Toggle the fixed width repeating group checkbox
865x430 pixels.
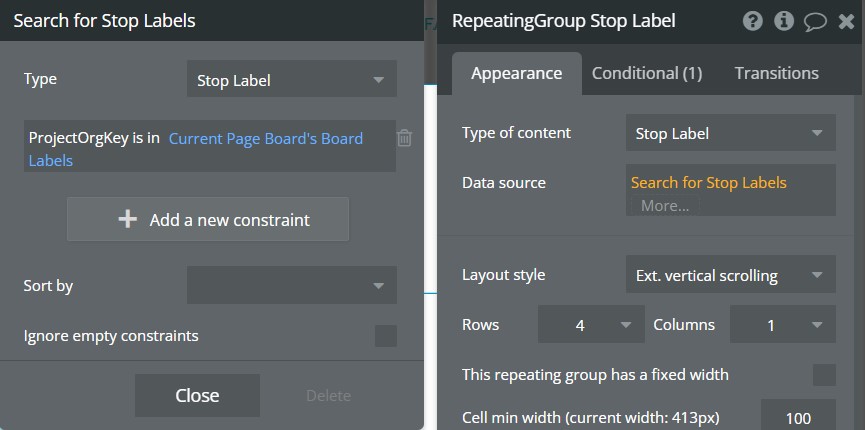(824, 375)
